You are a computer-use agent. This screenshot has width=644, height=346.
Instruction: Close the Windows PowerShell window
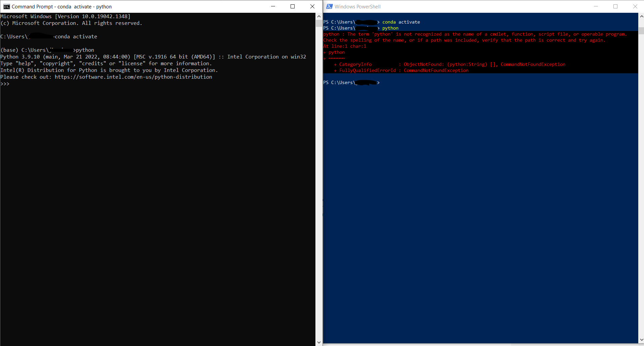coord(635,6)
